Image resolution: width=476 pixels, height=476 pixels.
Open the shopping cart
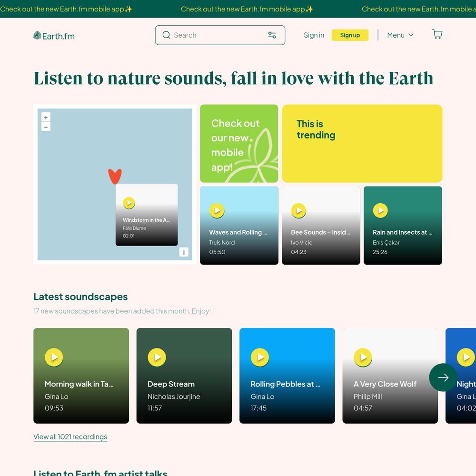pyautogui.click(x=437, y=34)
